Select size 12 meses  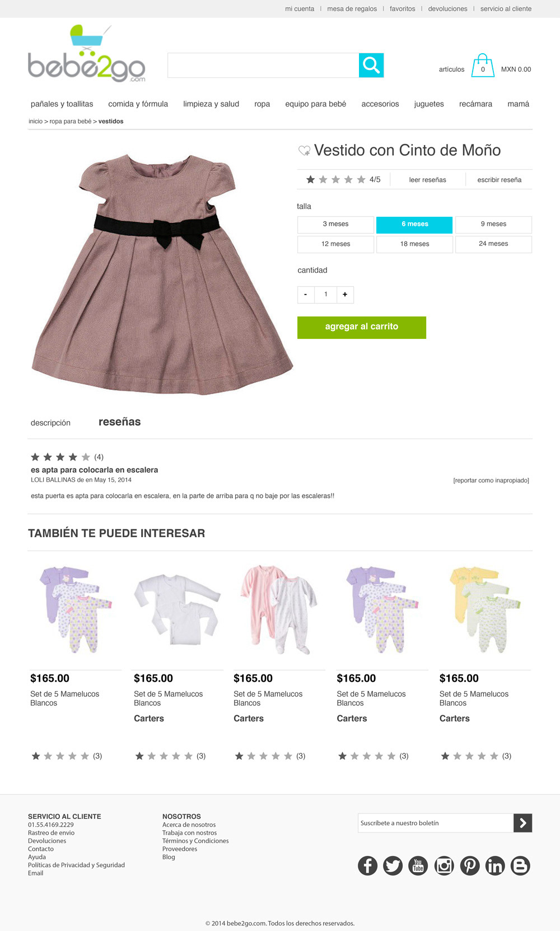(x=335, y=244)
